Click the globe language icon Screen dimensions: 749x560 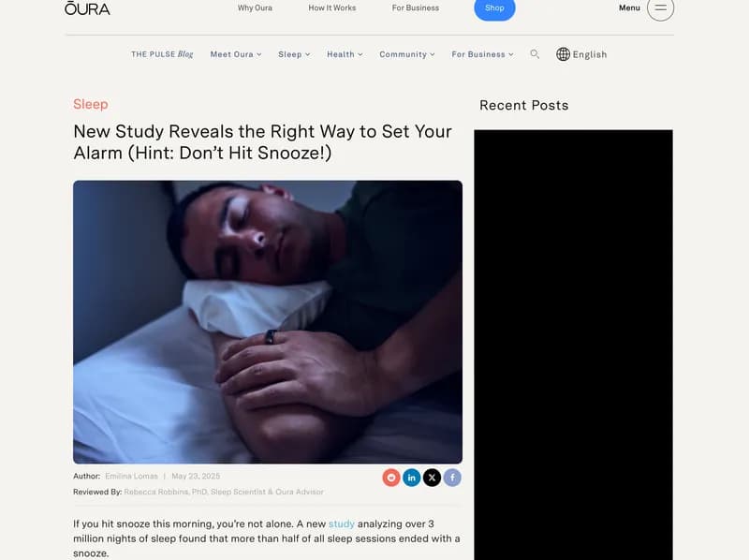pyautogui.click(x=563, y=54)
